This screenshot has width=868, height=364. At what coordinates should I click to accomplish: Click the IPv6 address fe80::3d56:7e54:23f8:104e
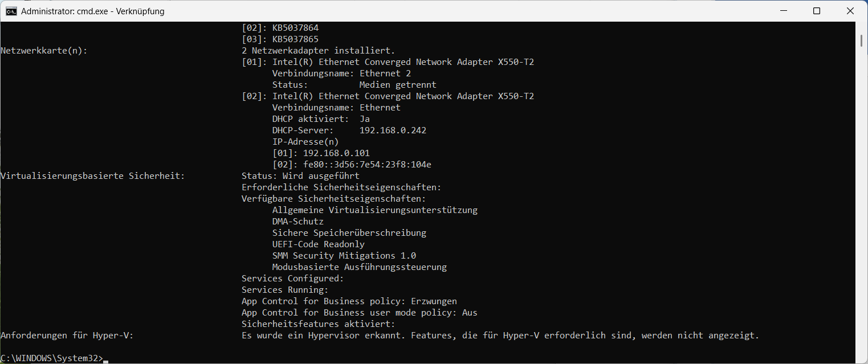pyautogui.click(x=367, y=165)
